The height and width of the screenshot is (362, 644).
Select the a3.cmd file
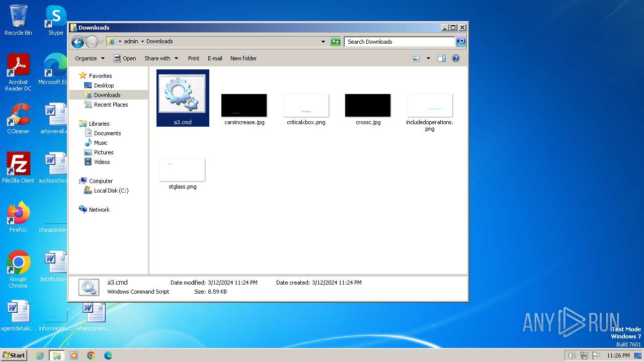(x=183, y=98)
